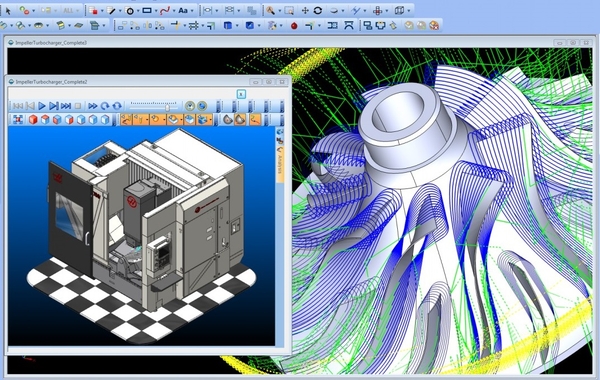Viewport: 600px width, 380px height.
Task: Click the double-arrow fast forward simulation button
Action: (93, 106)
